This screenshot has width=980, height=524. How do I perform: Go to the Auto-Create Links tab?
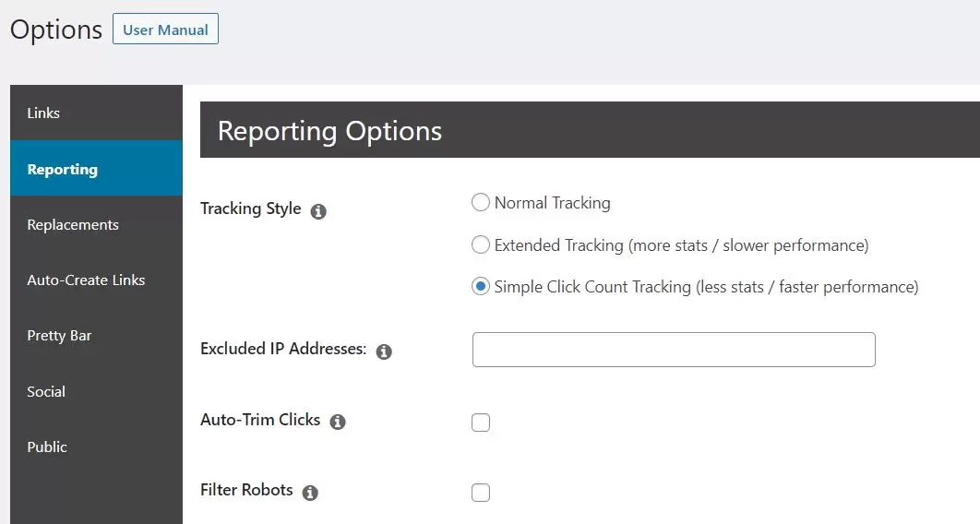coord(96,280)
